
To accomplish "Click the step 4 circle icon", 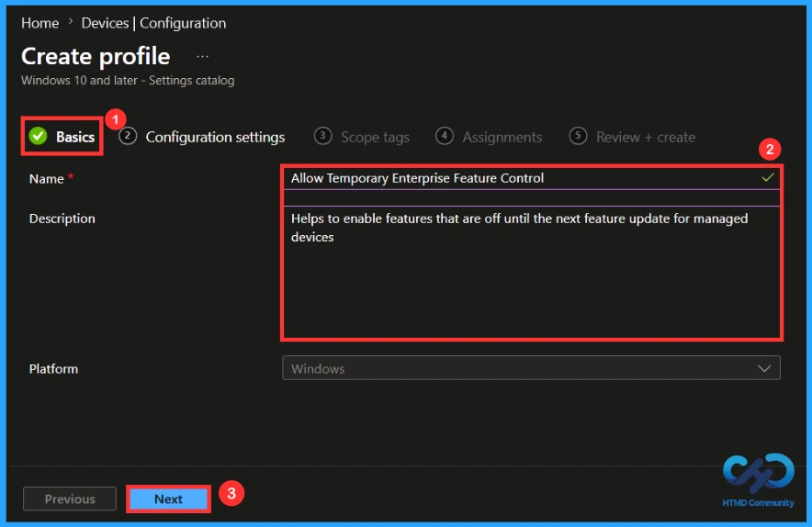I will click(x=445, y=136).
